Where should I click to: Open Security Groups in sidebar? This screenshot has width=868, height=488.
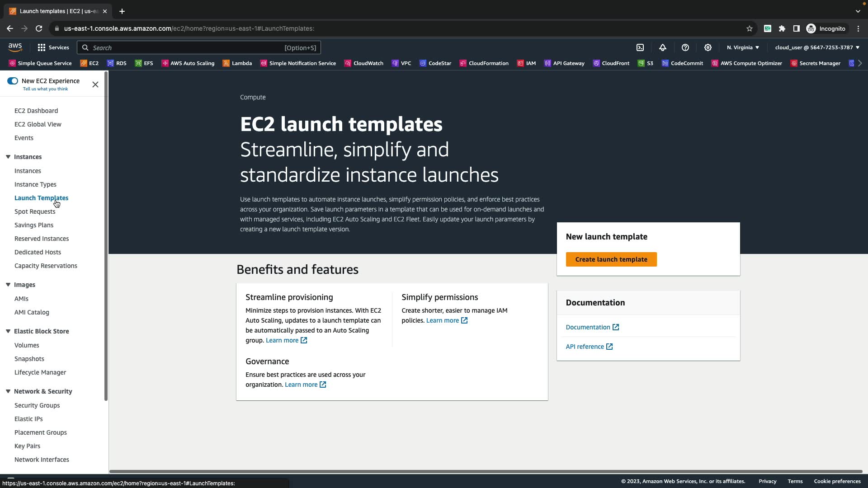[37, 405]
